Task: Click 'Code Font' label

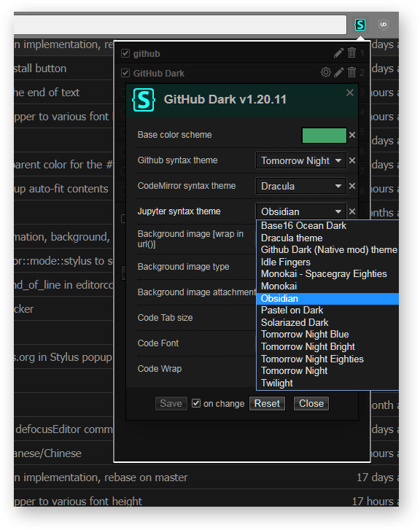Action: click(x=158, y=343)
